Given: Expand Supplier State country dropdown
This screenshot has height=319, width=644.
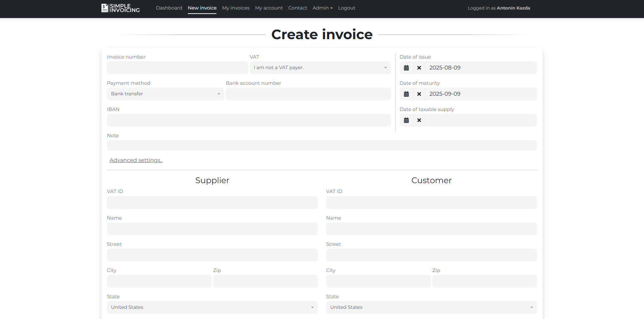Looking at the screenshot, I should (212, 307).
